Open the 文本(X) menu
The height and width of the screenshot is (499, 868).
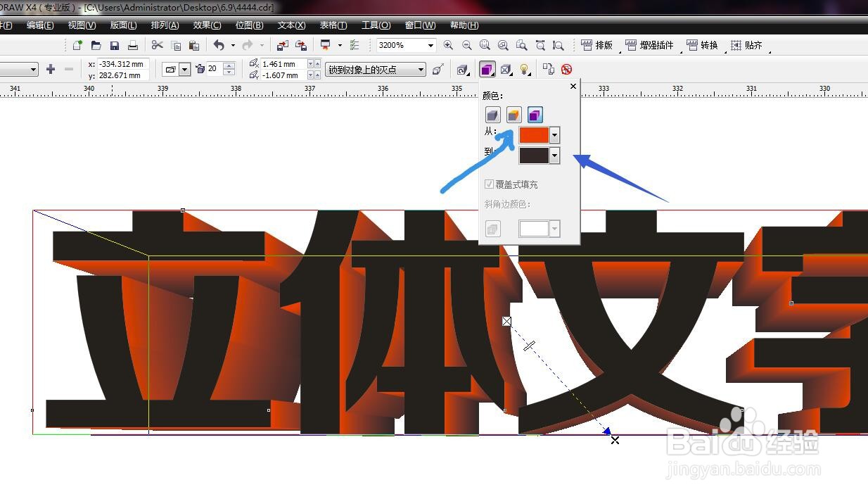tap(291, 25)
